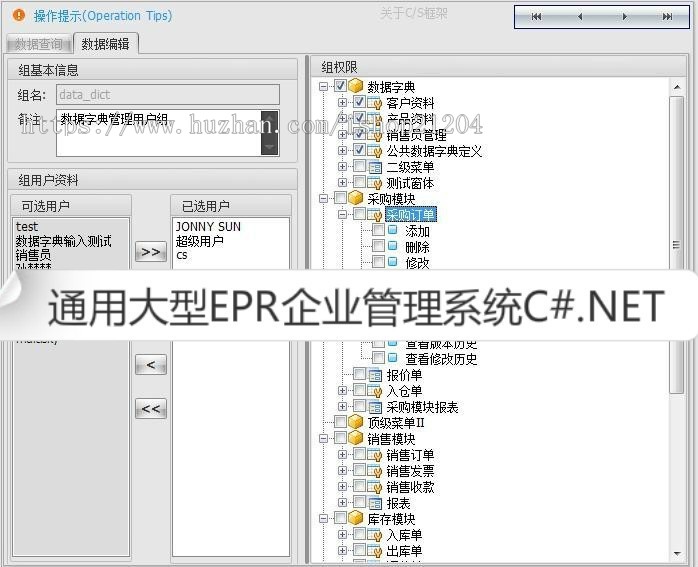Image resolution: width=698 pixels, height=567 pixels.
Task: Select cs in selected users list
Action: pos(182,255)
